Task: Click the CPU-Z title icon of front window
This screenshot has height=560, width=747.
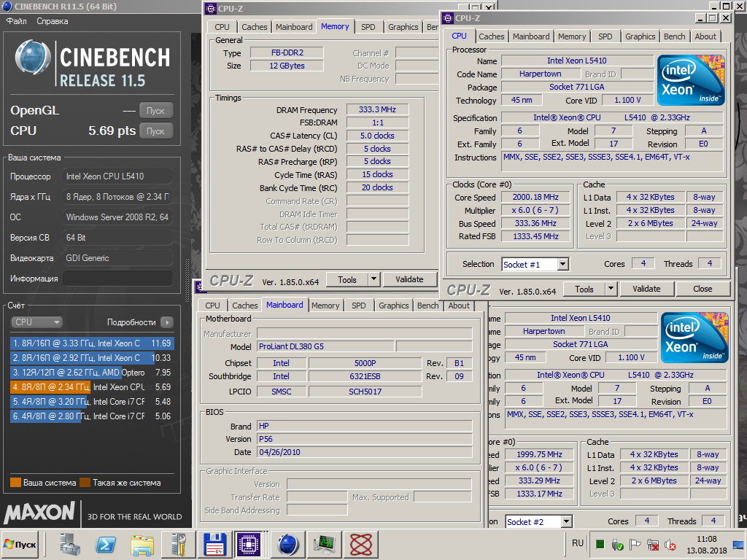Action: (448, 18)
